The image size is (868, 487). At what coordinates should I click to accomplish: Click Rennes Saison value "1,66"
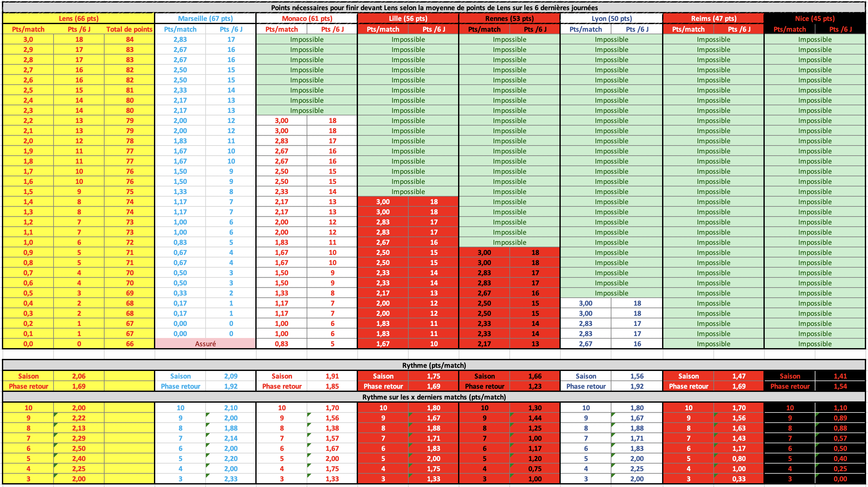click(x=535, y=376)
